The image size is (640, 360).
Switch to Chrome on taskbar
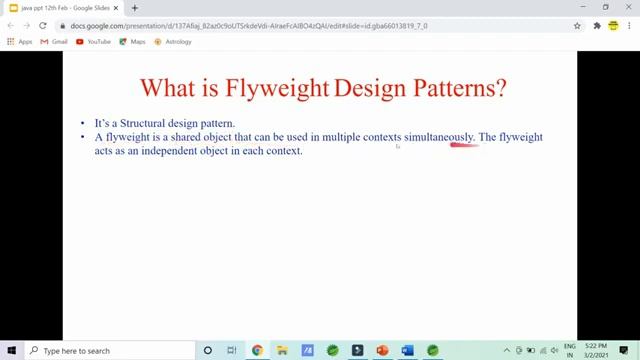[x=257, y=350]
